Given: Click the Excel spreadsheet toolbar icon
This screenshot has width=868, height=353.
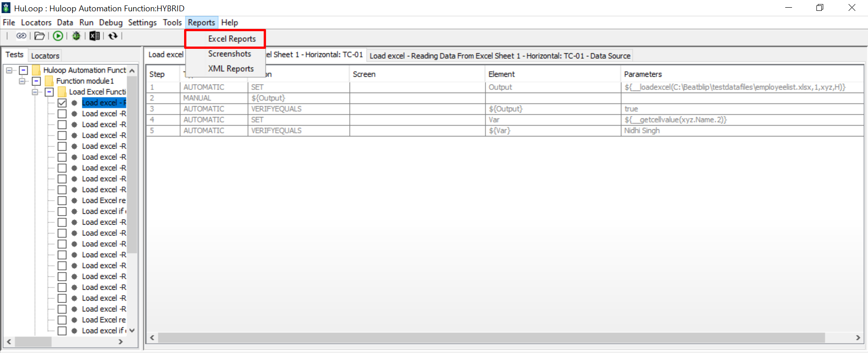Looking at the screenshot, I should click(95, 36).
